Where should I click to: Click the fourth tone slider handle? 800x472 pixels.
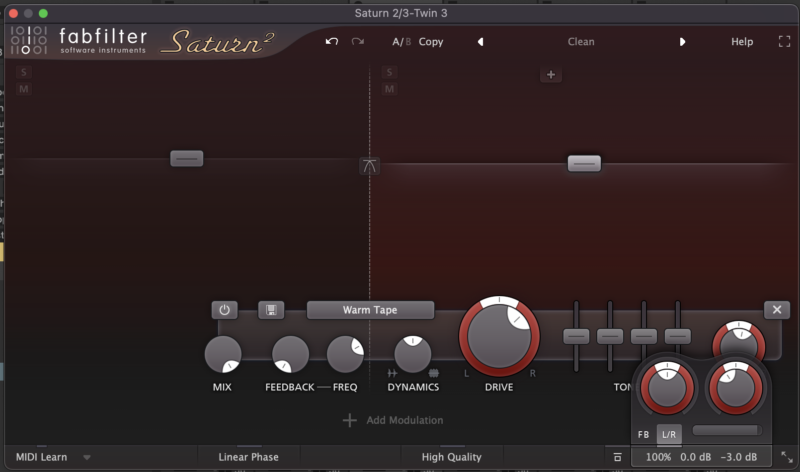tap(678, 336)
